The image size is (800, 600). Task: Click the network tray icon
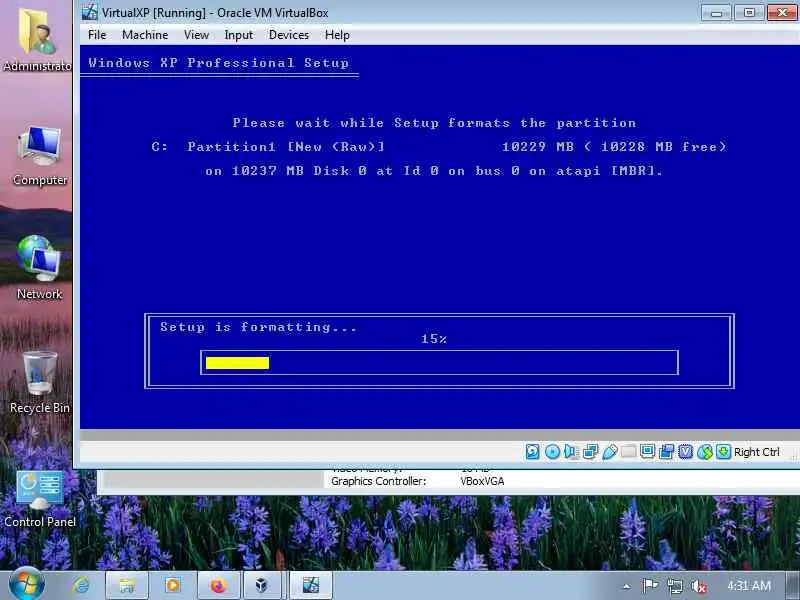tap(674, 586)
